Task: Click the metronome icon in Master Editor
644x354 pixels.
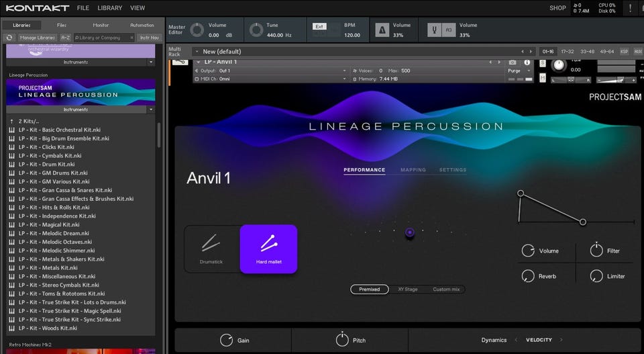Action: [x=382, y=30]
